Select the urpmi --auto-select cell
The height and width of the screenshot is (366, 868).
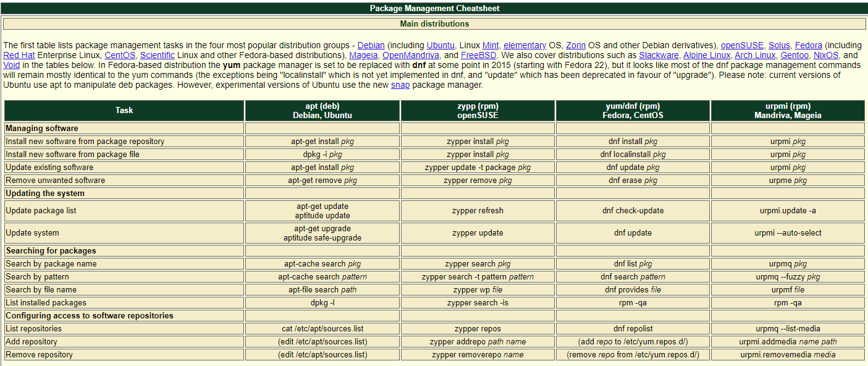(788, 233)
